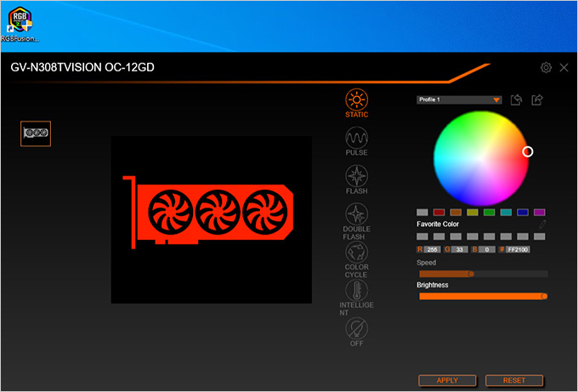Viewport: 578px width, 392px height.
Task: Pick the red preset color swatch
Action: click(439, 213)
